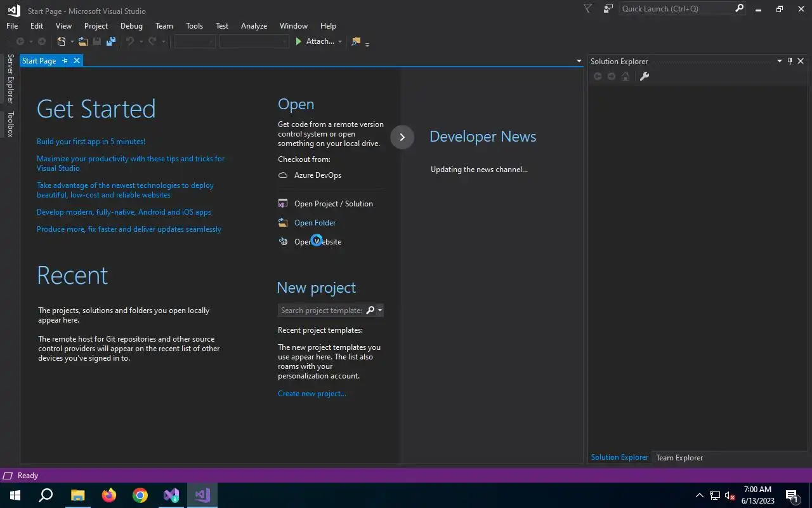This screenshot has width=812, height=508.
Task: Click 'Produce more, fix faster' link
Action: (x=129, y=229)
